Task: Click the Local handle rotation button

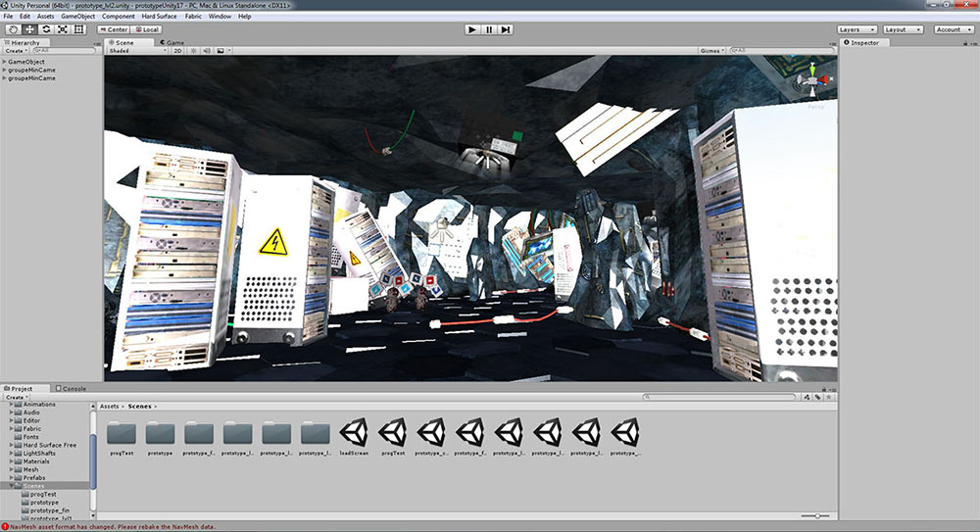Action: pos(146,29)
